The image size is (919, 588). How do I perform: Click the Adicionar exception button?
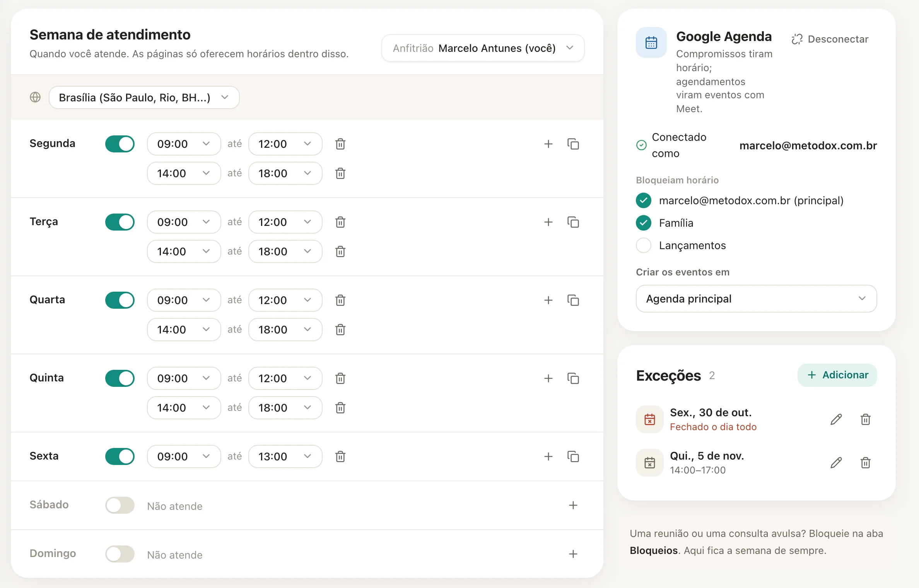tap(837, 375)
